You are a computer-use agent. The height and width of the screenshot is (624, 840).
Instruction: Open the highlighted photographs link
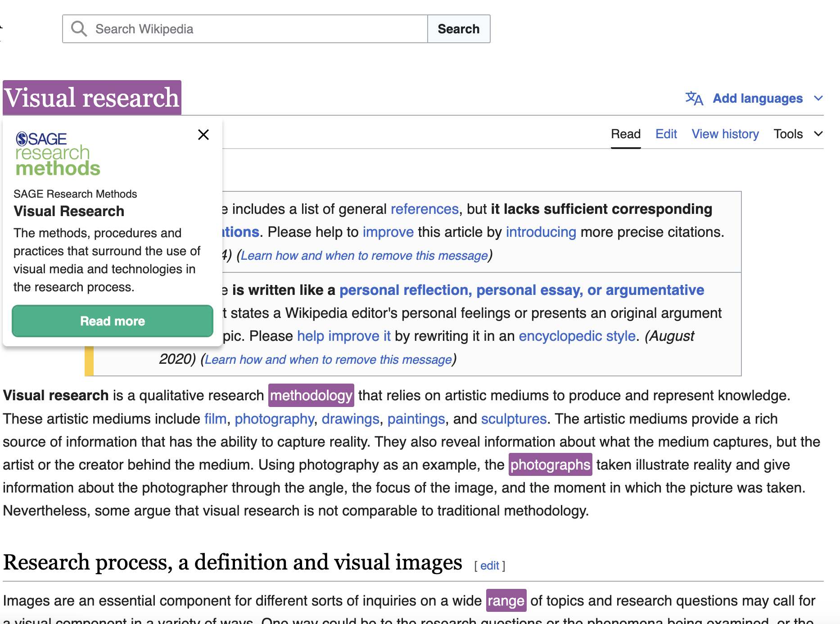coord(550,465)
